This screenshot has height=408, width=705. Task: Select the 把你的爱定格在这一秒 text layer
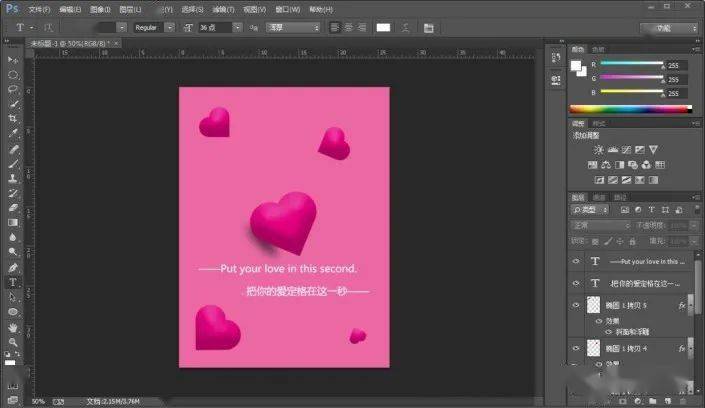[x=645, y=283]
